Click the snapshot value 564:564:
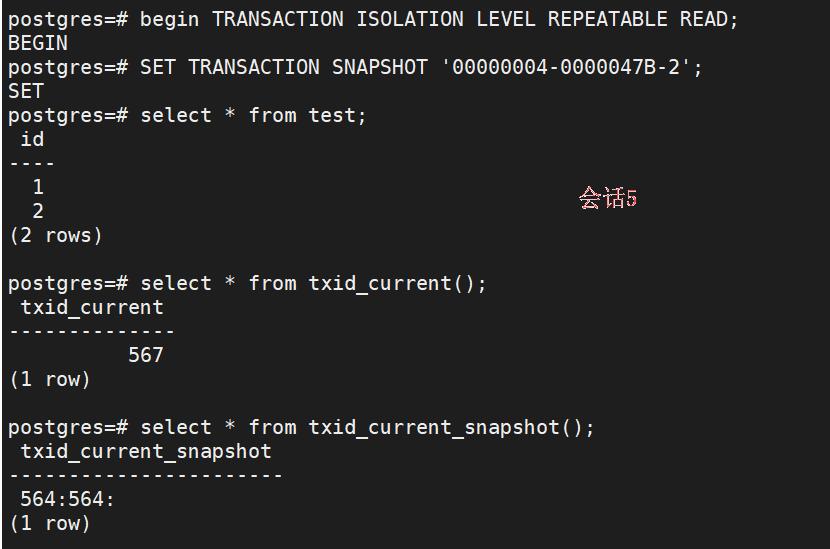 pos(68,499)
